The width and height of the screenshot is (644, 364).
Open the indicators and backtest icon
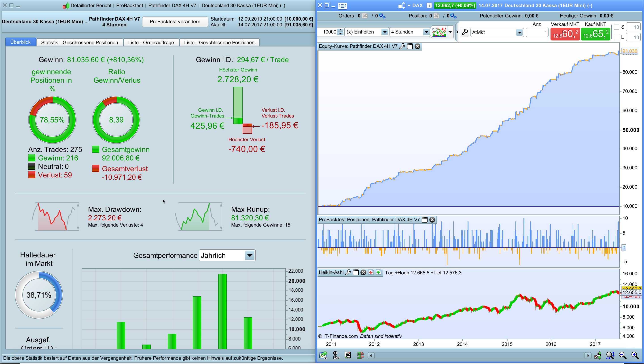click(x=439, y=32)
